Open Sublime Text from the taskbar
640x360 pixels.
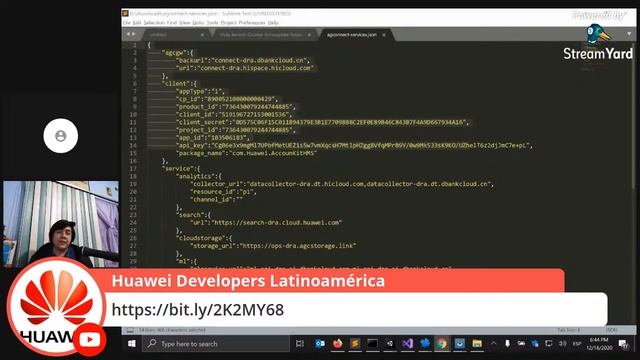point(355,344)
